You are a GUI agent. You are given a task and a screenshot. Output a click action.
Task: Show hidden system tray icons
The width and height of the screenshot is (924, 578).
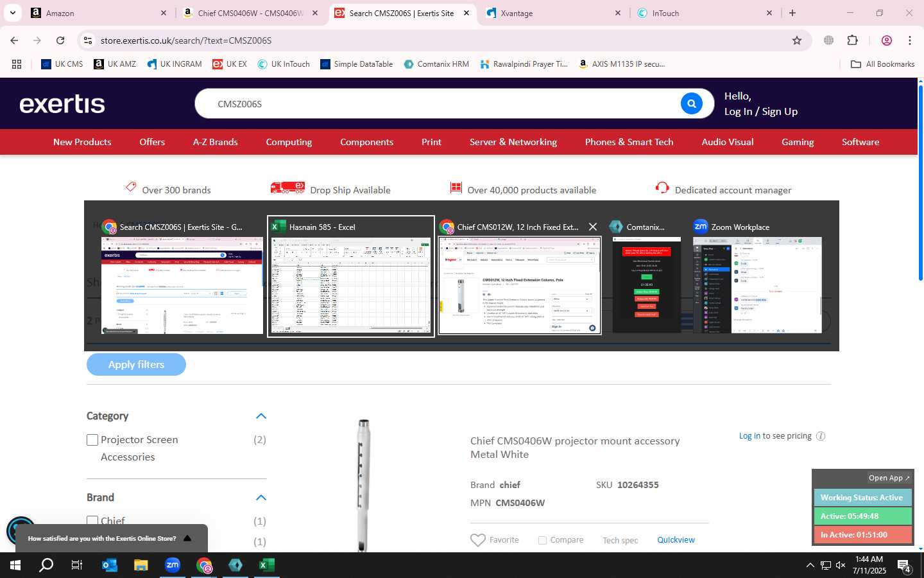(810, 565)
